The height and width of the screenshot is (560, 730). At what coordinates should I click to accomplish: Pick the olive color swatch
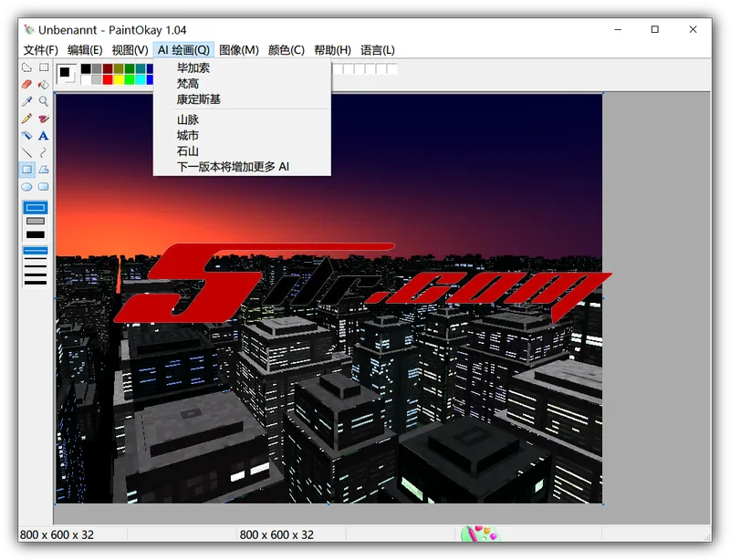click(x=119, y=69)
